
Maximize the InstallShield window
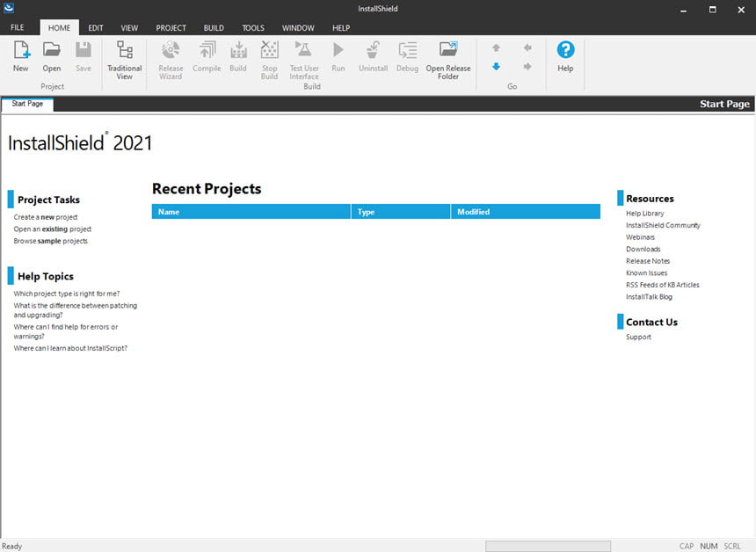click(x=713, y=10)
